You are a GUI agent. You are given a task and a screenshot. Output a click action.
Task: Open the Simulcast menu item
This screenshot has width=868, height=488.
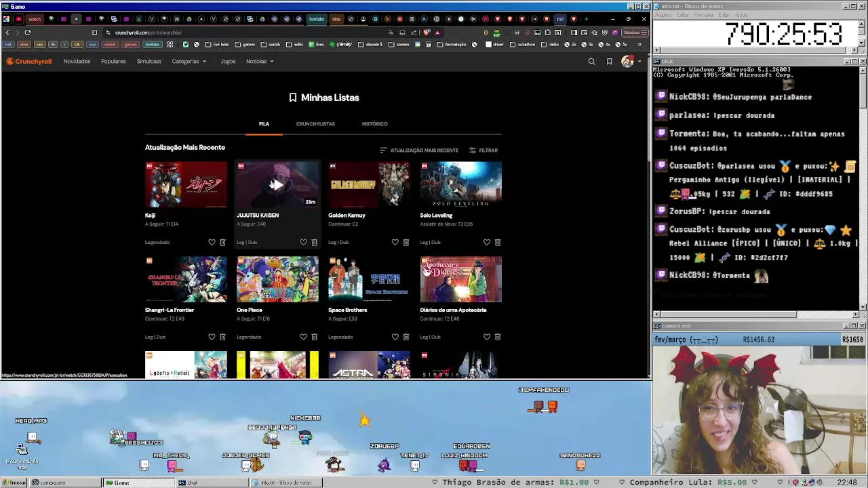149,62
